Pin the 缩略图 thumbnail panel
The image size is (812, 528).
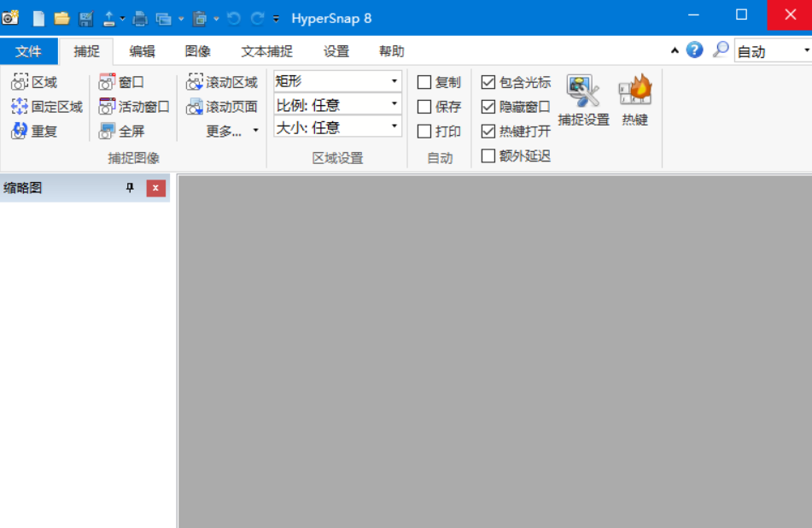click(x=130, y=188)
